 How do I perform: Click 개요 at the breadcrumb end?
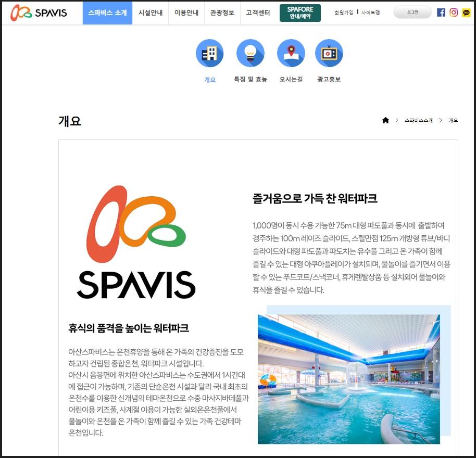[453, 120]
